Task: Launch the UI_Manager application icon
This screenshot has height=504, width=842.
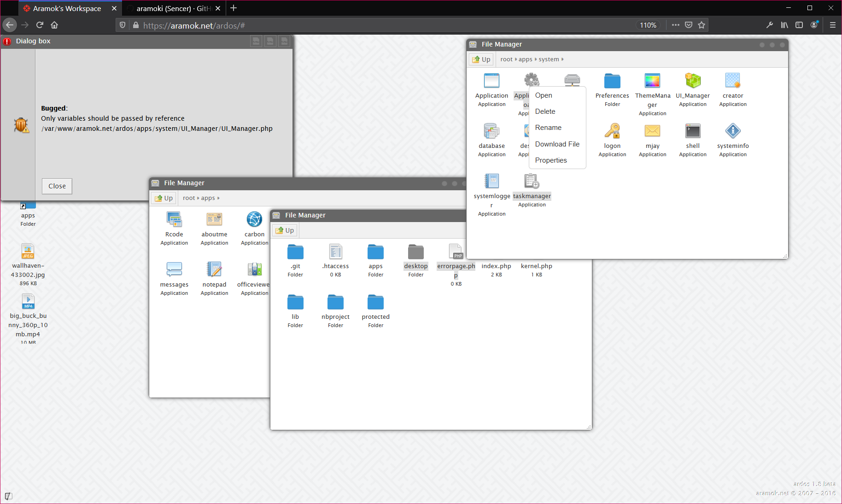Action: click(x=692, y=81)
